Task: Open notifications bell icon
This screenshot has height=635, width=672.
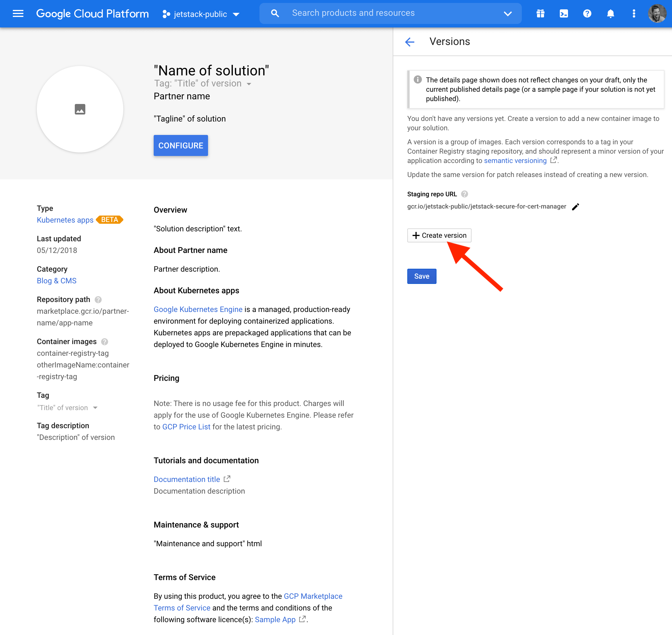Action: point(610,13)
